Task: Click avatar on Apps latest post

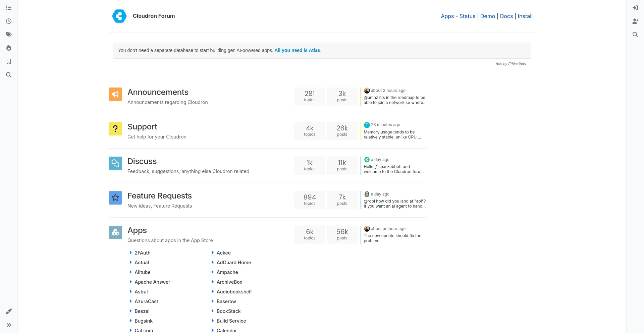Action: click(367, 229)
